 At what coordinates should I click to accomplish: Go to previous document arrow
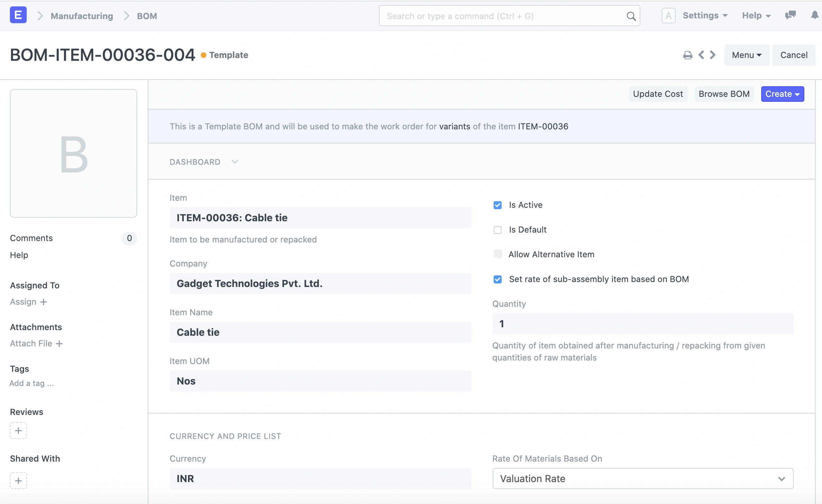click(701, 55)
